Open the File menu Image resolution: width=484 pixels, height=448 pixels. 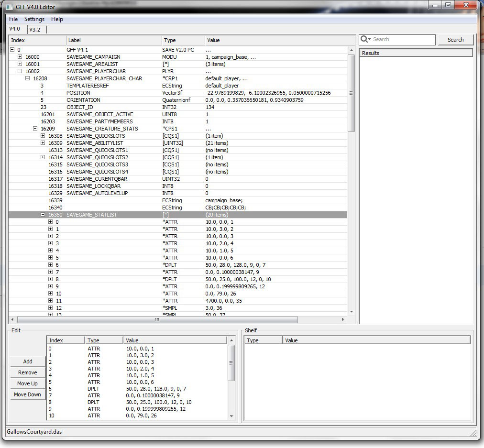(13, 19)
